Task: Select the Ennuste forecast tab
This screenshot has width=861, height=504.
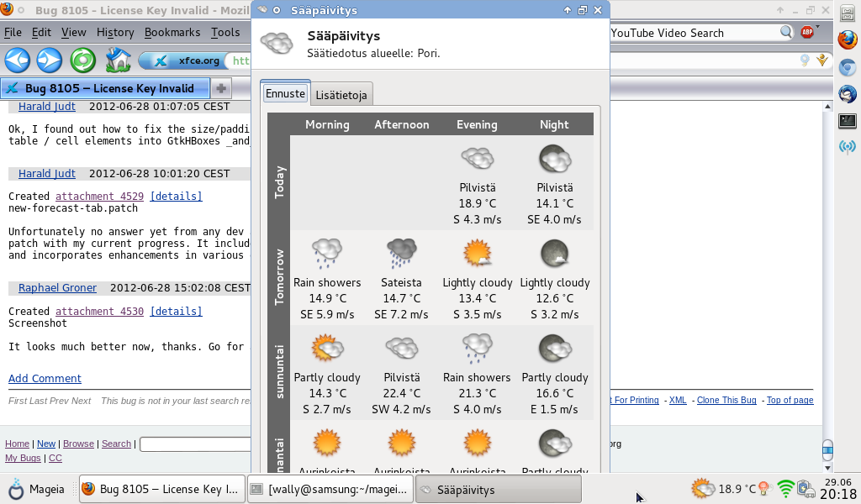Action: [x=285, y=93]
